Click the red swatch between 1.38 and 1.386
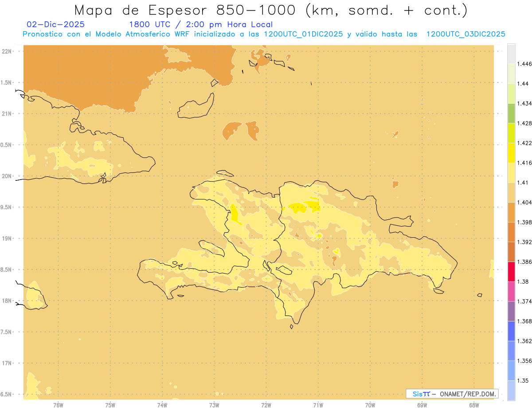Image resolution: width=532 pixels, height=411 pixels. pyautogui.click(x=511, y=271)
